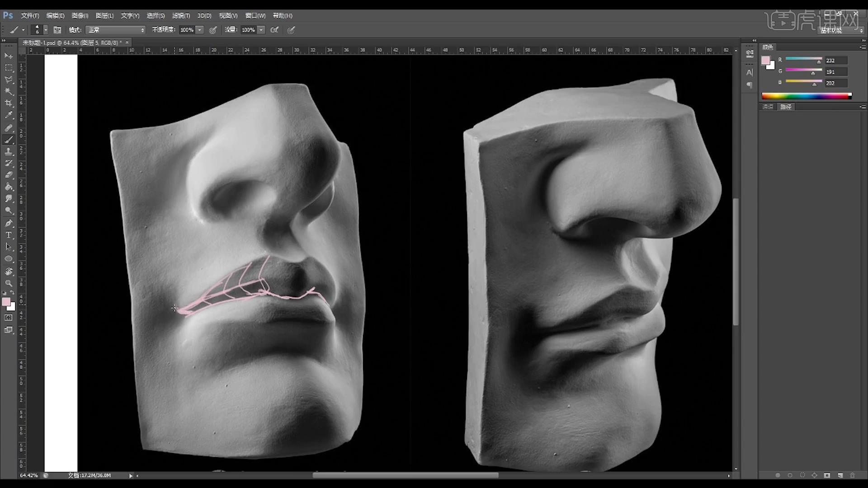Screen dimensions: 868x488
Task: Open the tool preset picker arrow
Action: [x=23, y=30]
